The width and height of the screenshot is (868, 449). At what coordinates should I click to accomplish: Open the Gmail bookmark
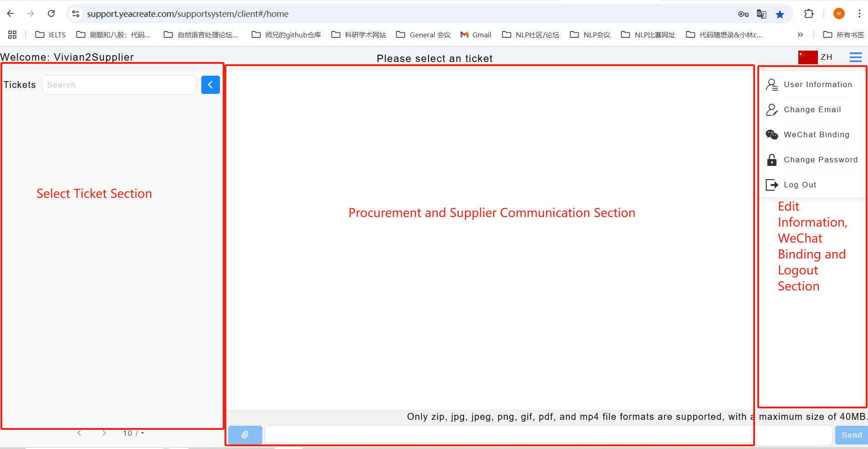click(476, 35)
